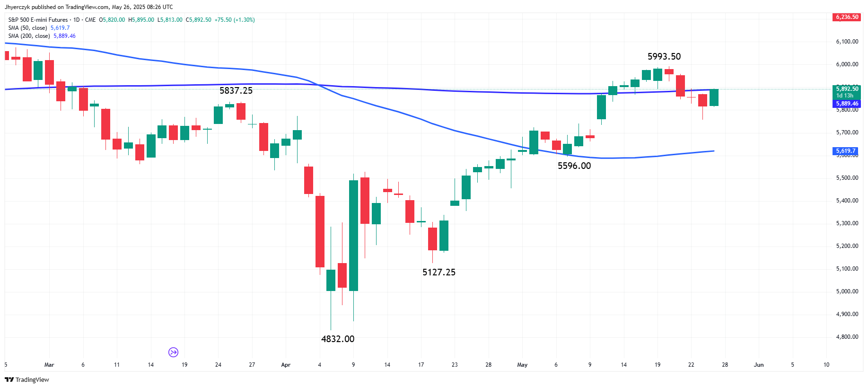Select the 5837.25 price label
The image size is (868, 388).
coord(236,90)
